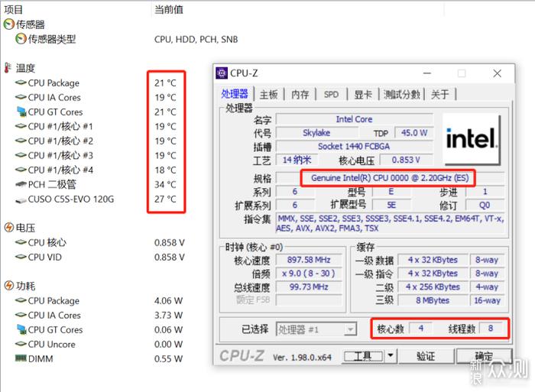Click the Socket 1440 FCBGA field
535x392 pixels.
tap(354, 147)
